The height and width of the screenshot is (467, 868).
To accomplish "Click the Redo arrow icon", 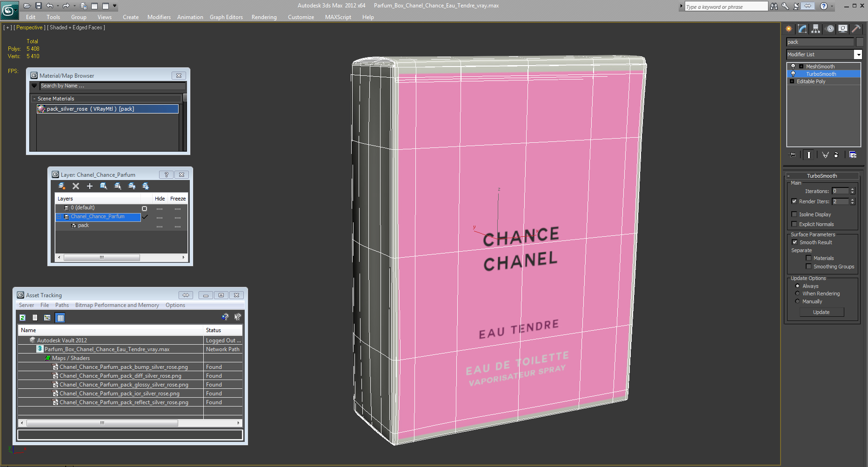I will [x=66, y=6].
